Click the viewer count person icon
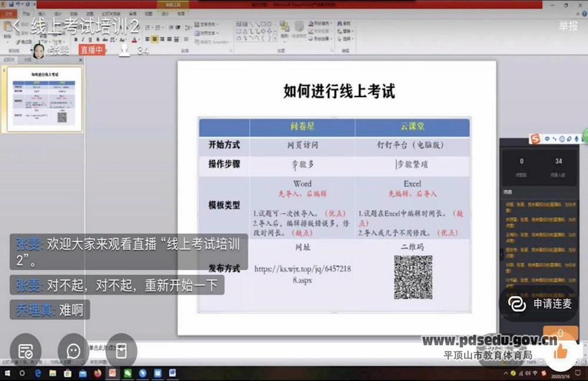This screenshot has height=381, width=588. [124, 51]
